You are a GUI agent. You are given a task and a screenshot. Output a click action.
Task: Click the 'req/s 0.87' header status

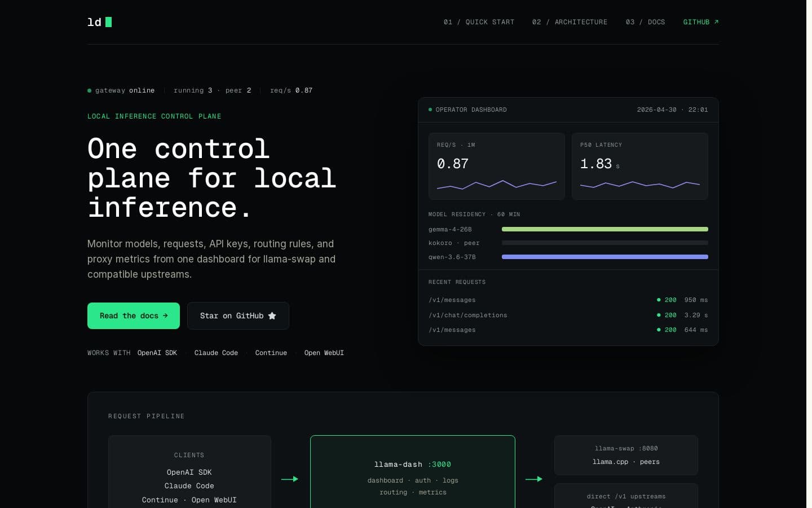(291, 90)
